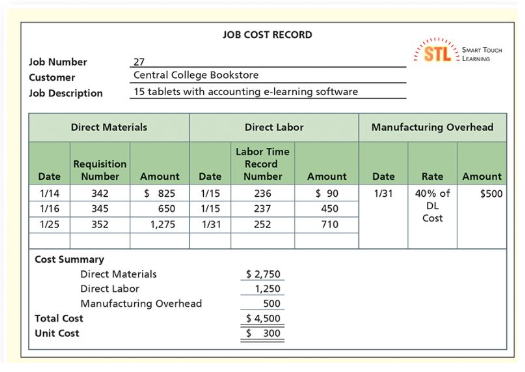Select labor time record number 237

[x=262, y=209]
